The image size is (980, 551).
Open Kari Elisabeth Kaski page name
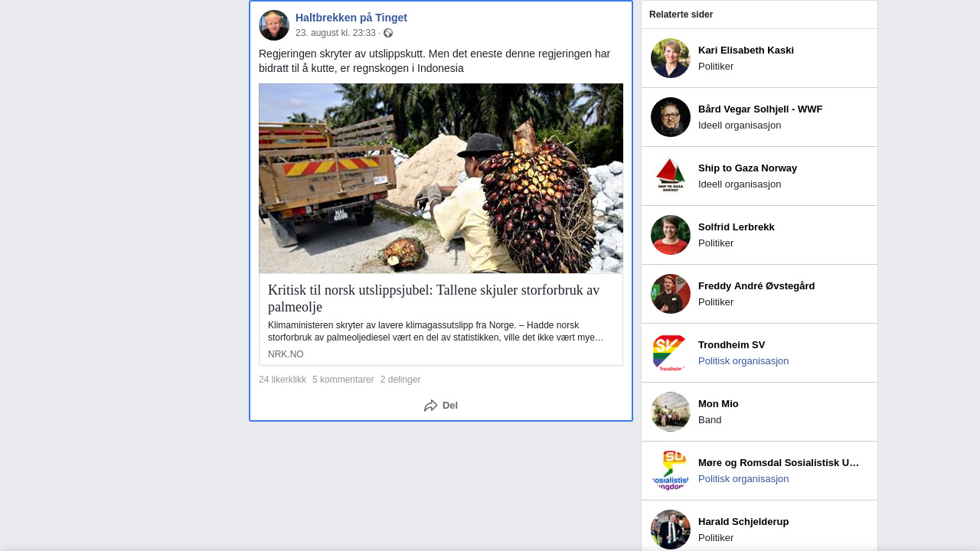coord(746,51)
